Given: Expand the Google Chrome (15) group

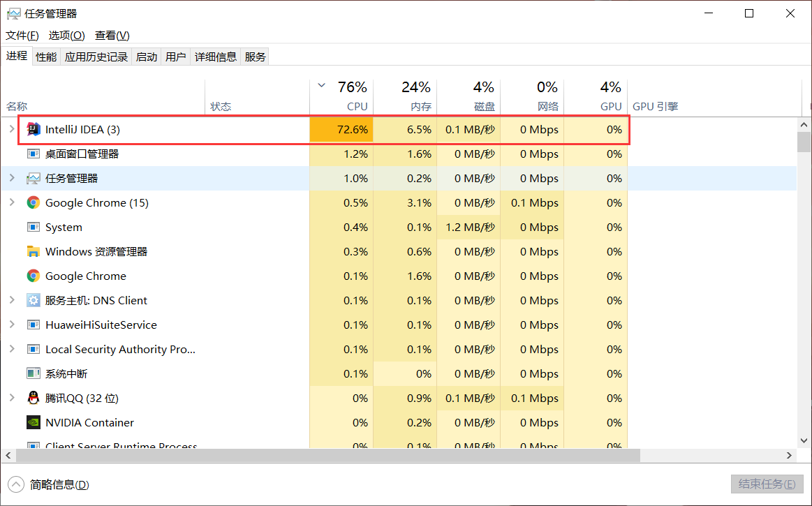Looking at the screenshot, I should [x=12, y=202].
